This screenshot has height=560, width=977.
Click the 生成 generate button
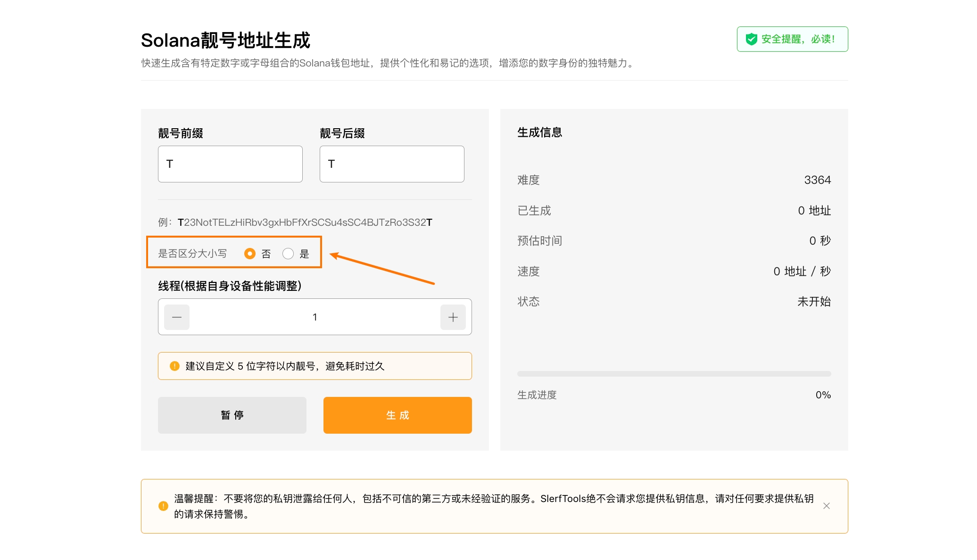[397, 415]
